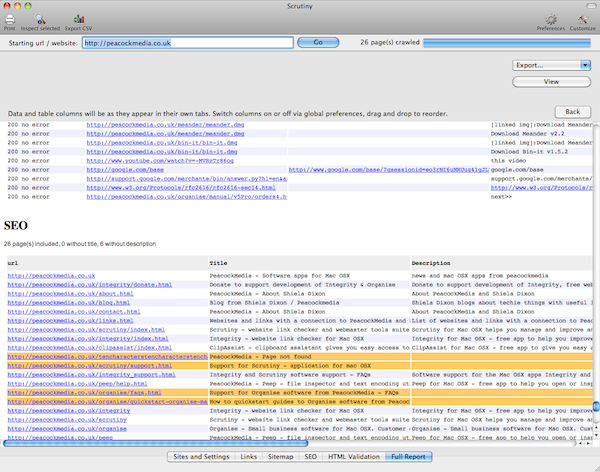Open the peacockmedia.co.uk/scrutiny link
The image size is (600, 472).
67,420
